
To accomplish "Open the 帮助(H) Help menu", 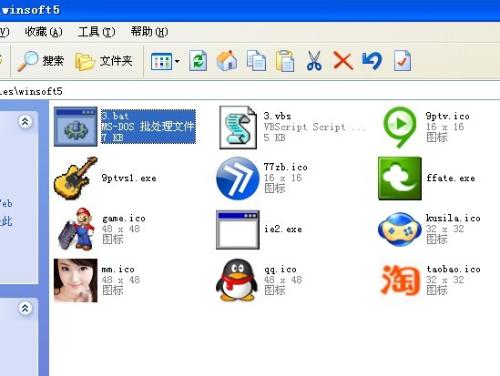I will pyautogui.click(x=149, y=32).
